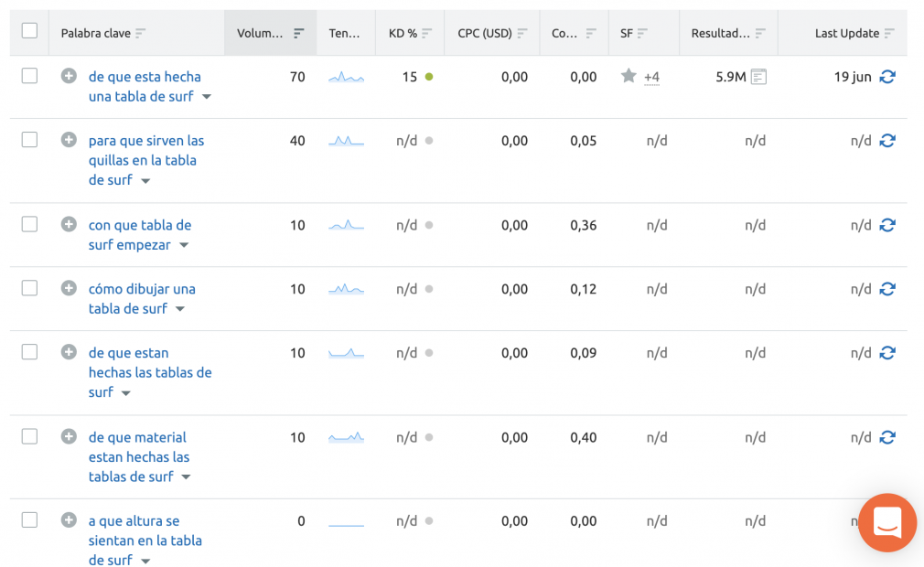
Task: Click the green KD difficulty dot
Action: [x=429, y=77]
